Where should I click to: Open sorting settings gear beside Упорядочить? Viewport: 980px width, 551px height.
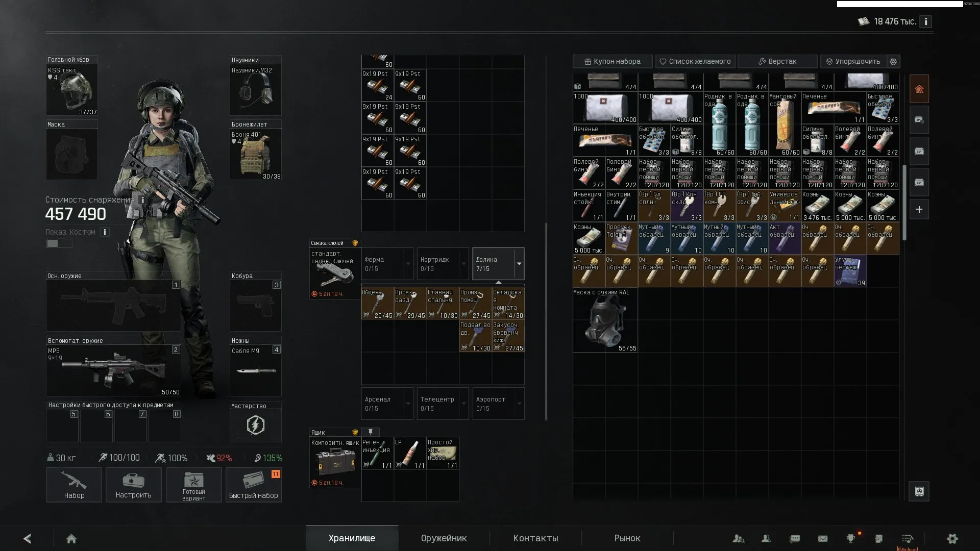tap(893, 61)
